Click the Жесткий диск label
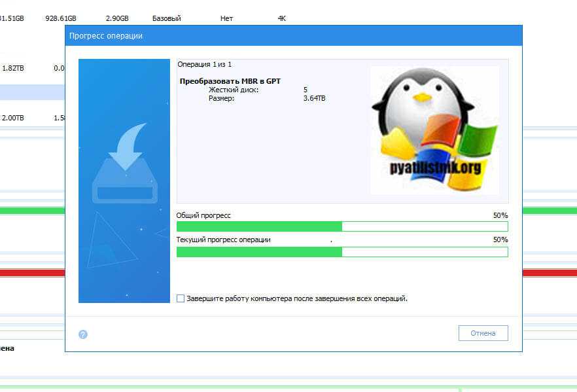577x392 pixels. (x=233, y=90)
